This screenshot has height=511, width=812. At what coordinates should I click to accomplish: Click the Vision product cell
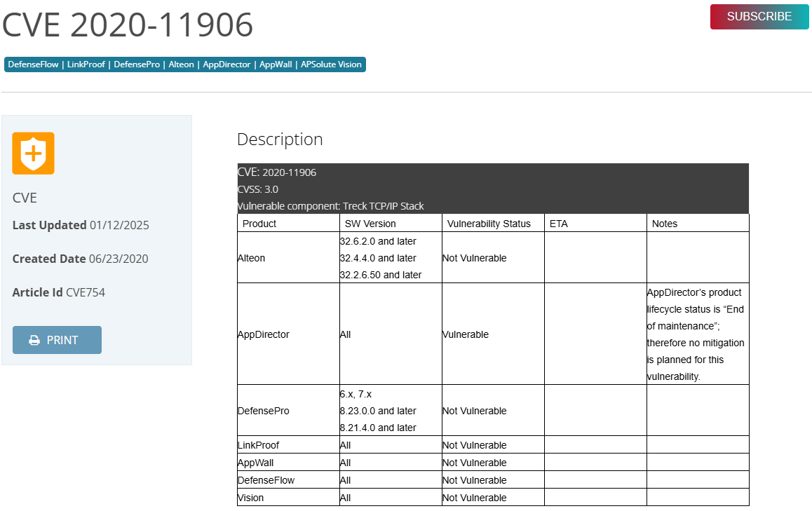(288, 498)
